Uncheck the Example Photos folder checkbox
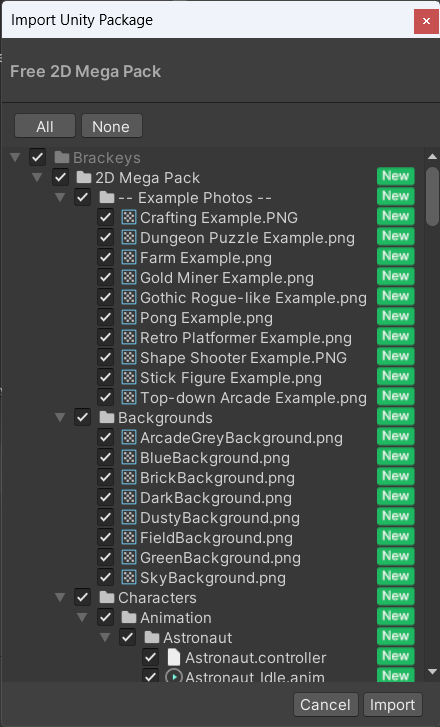The width and height of the screenshot is (440, 727). pos(83,197)
